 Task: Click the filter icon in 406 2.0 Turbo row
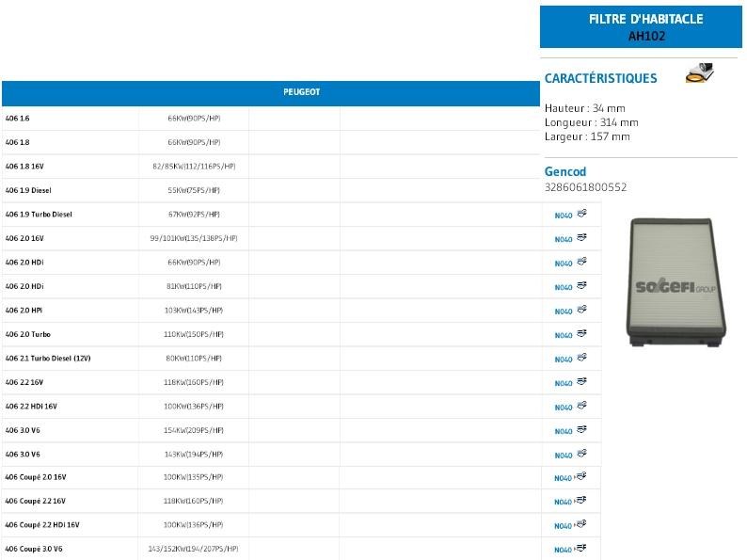point(581,333)
